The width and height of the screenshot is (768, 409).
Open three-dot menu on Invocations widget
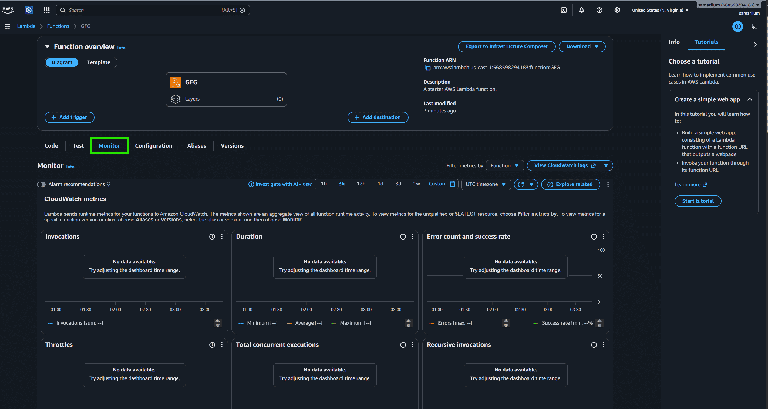222,237
